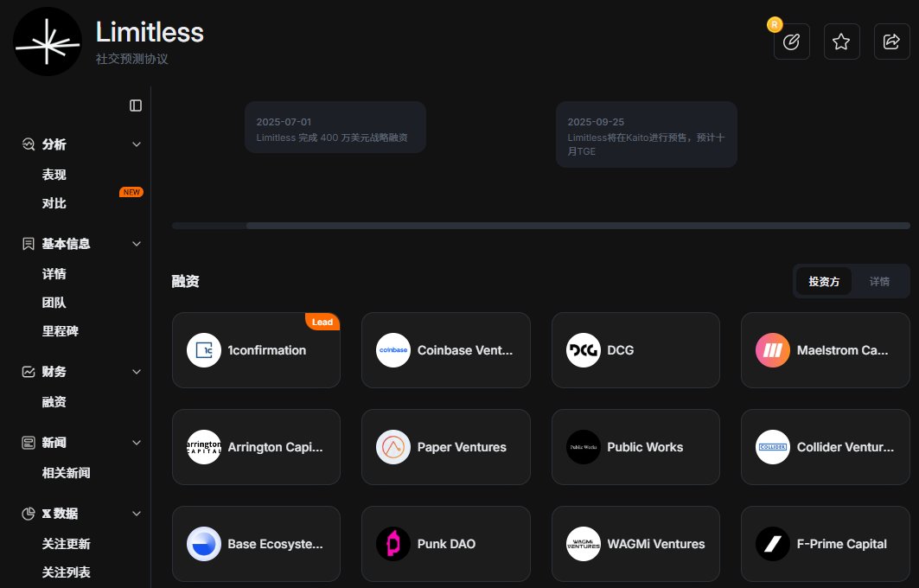The height and width of the screenshot is (588, 919).
Task: Favorite Limitless with the star icon
Action: click(x=841, y=42)
